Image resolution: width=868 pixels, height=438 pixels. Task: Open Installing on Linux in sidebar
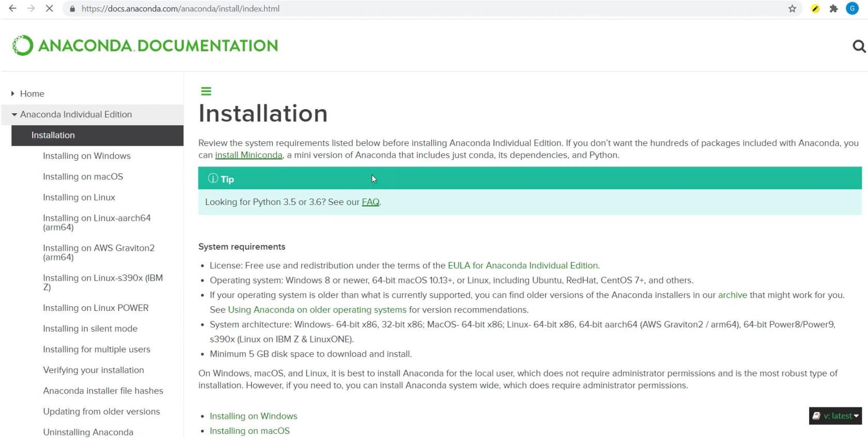(x=79, y=198)
